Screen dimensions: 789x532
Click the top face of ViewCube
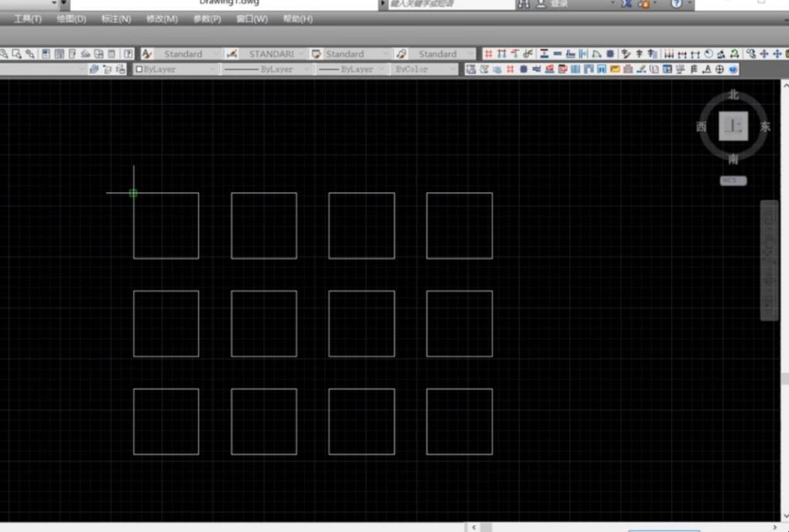[733, 126]
